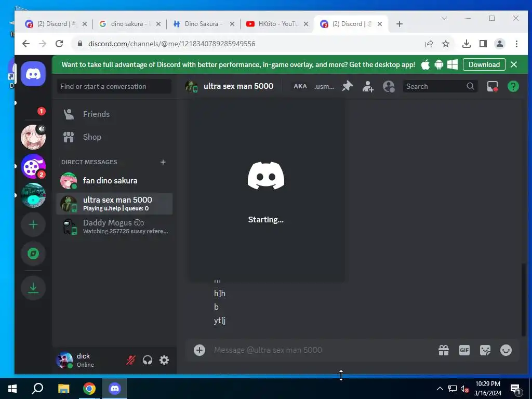
Task: Click Discord icon in taskbar
Action: click(115, 389)
